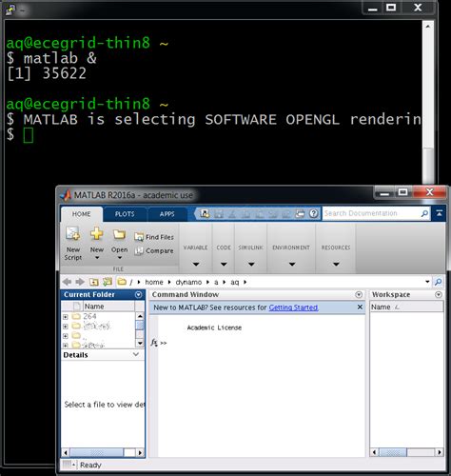Open the address bar history dropdown
The width and height of the screenshot is (451, 476).
427,282
